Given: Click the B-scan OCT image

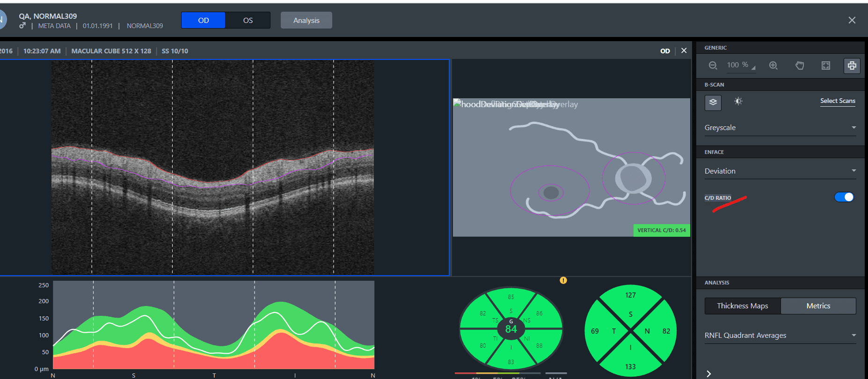Looking at the screenshot, I should 212,167.
